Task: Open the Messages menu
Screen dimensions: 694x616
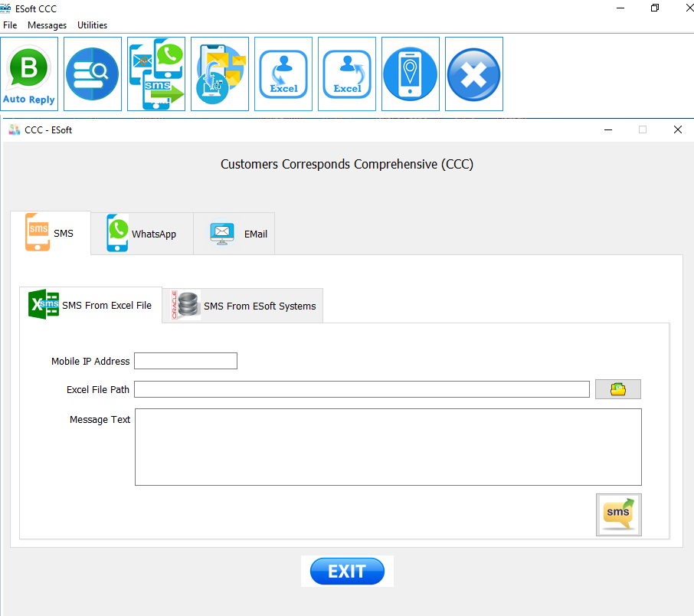Action: click(47, 25)
